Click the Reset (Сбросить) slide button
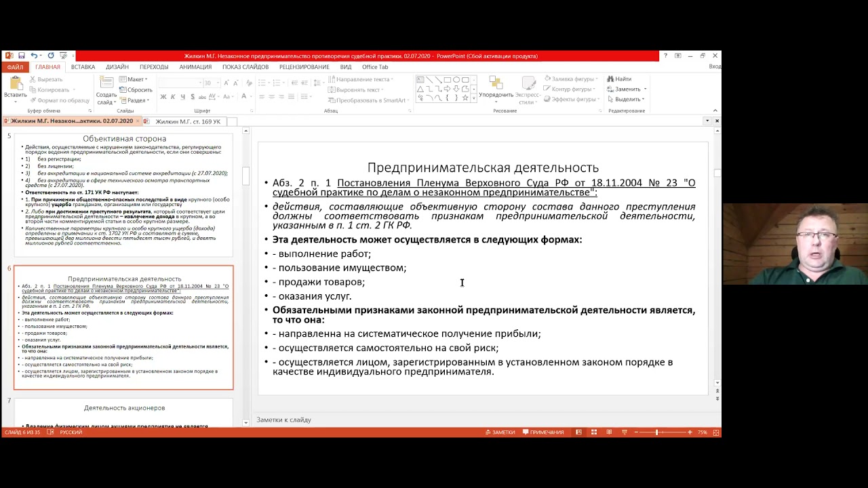This screenshot has width=868, height=488. click(136, 89)
